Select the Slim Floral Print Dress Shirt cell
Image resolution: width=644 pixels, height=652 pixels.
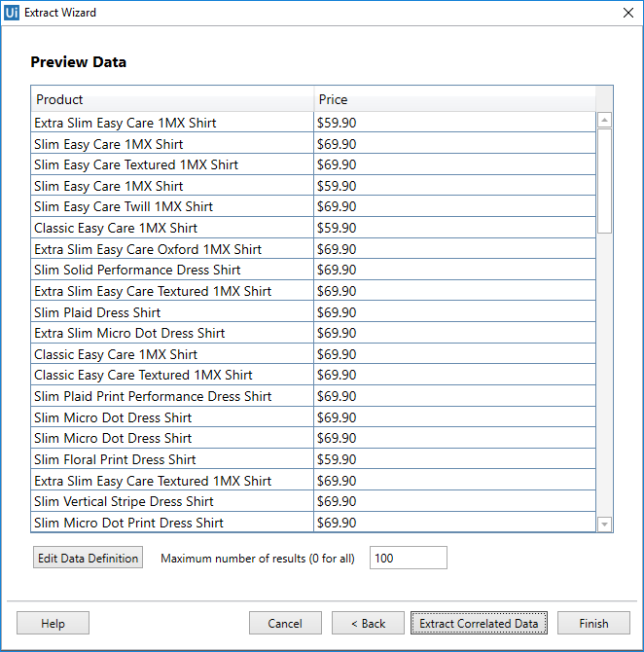tap(115, 459)
